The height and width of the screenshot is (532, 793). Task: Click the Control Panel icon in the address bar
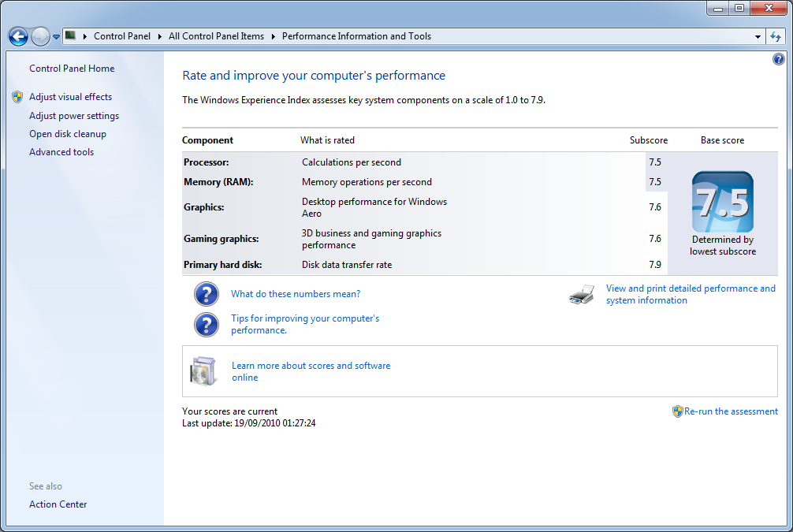coord(69,35)
